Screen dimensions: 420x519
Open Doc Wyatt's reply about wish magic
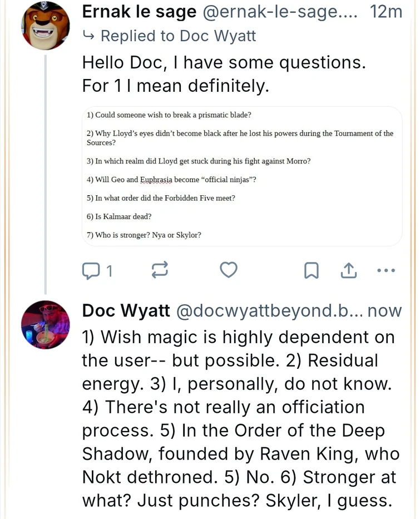pyautogui.click(x=240, y=418)
